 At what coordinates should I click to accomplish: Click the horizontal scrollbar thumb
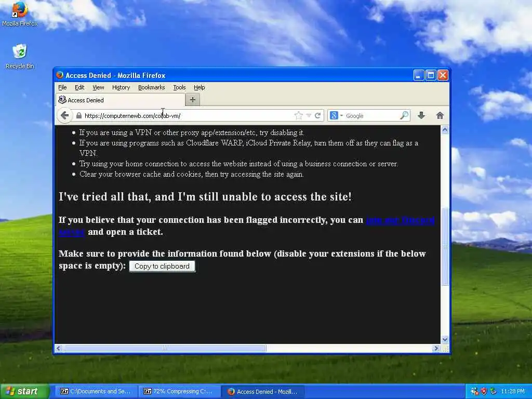click(x=165, y=348)
